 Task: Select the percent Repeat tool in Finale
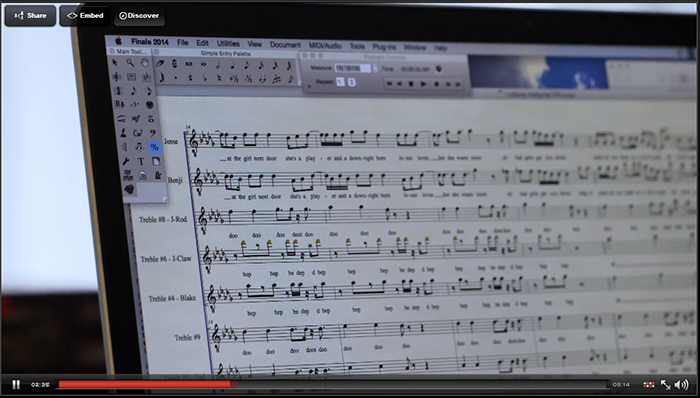(154, 146)
